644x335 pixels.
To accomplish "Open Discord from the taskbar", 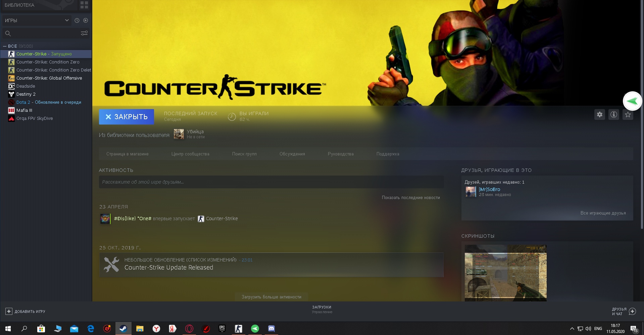I will click(x=271, y=329).
